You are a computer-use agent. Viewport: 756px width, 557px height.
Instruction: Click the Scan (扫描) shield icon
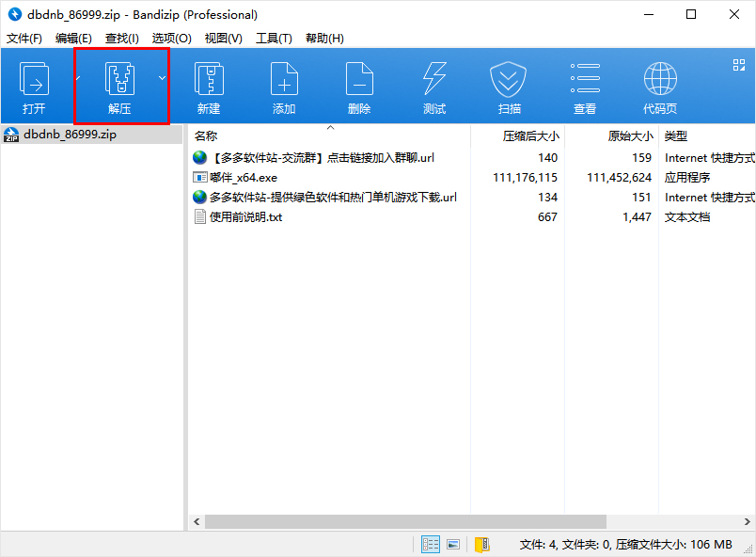pyautogui.click(x=508, y=79)
